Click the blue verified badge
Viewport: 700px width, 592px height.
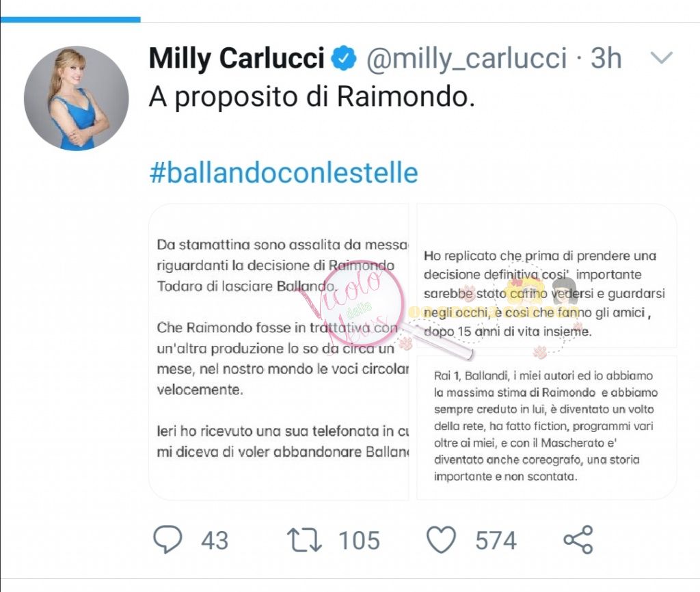343,58
